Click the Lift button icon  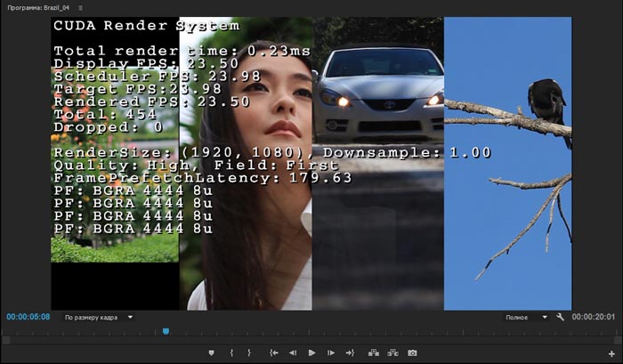click(x=374, y=352)
